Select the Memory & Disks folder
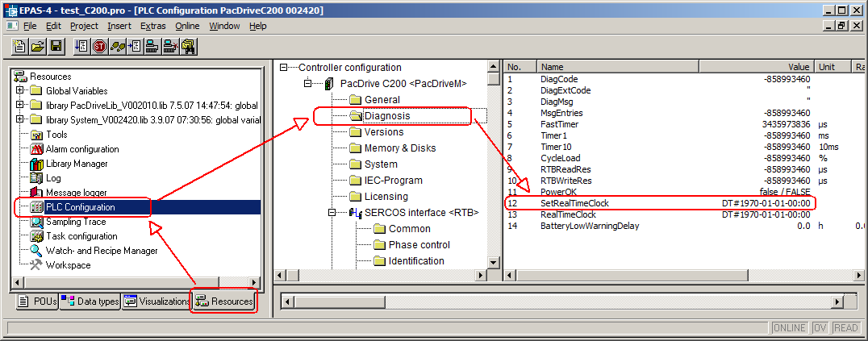The height and width of the screenshot is (341, 868). (399, 148)
